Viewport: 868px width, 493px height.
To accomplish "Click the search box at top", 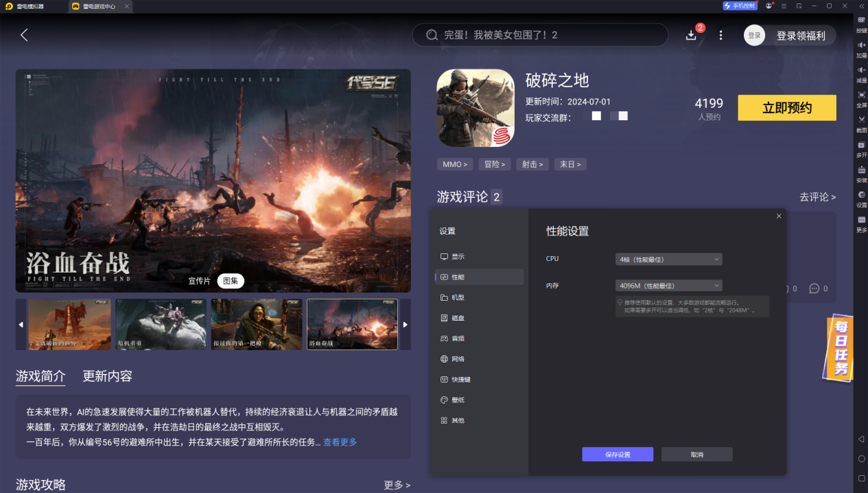I will pos(540,35).
